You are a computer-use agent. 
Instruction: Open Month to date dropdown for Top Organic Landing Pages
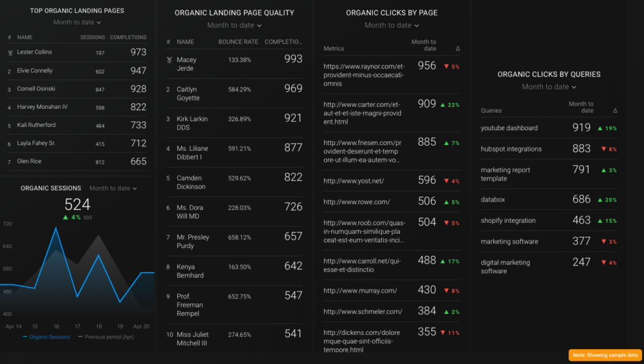click(77, 23)
